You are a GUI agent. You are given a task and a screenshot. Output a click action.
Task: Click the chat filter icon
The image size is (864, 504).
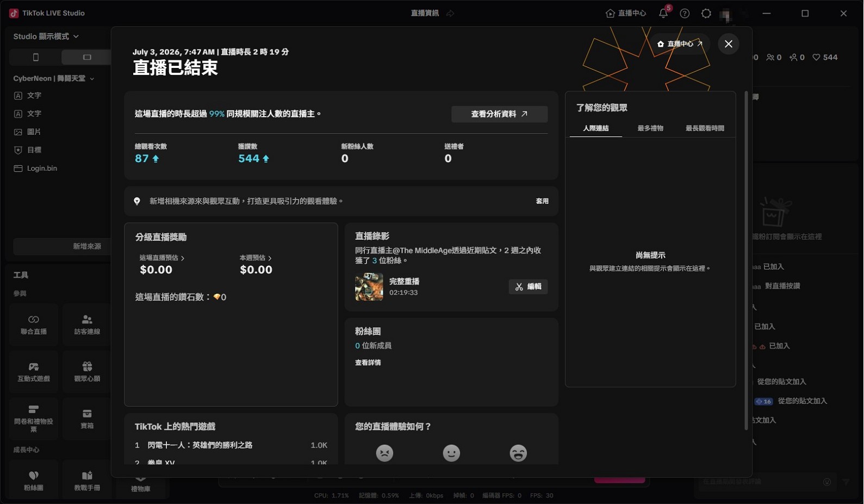[x=846, y=482]
